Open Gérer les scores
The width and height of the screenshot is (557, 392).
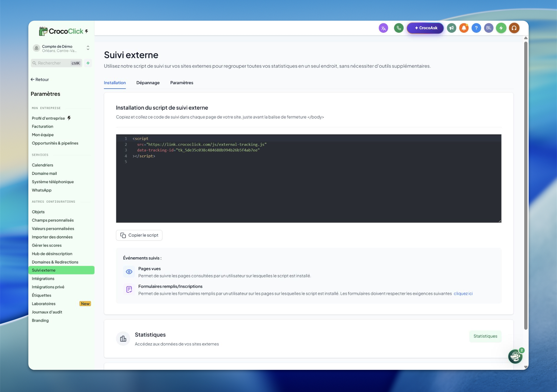[x=47, y=245]
